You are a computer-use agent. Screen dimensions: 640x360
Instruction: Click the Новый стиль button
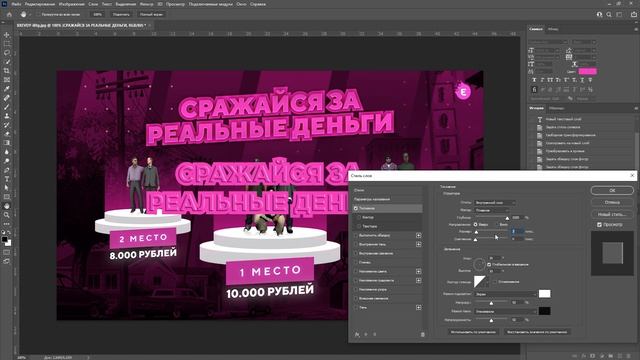point(612,214)
